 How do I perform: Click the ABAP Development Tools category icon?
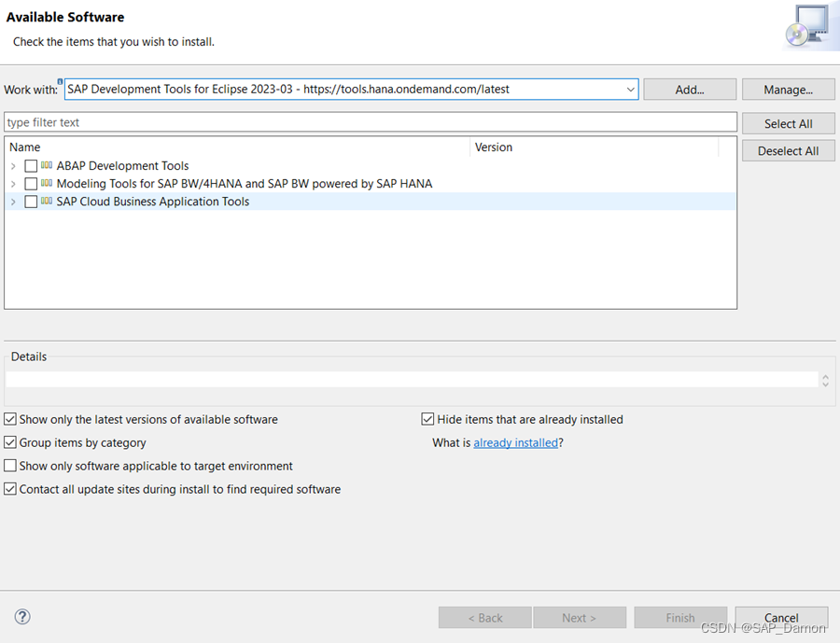tap(47, 165)
